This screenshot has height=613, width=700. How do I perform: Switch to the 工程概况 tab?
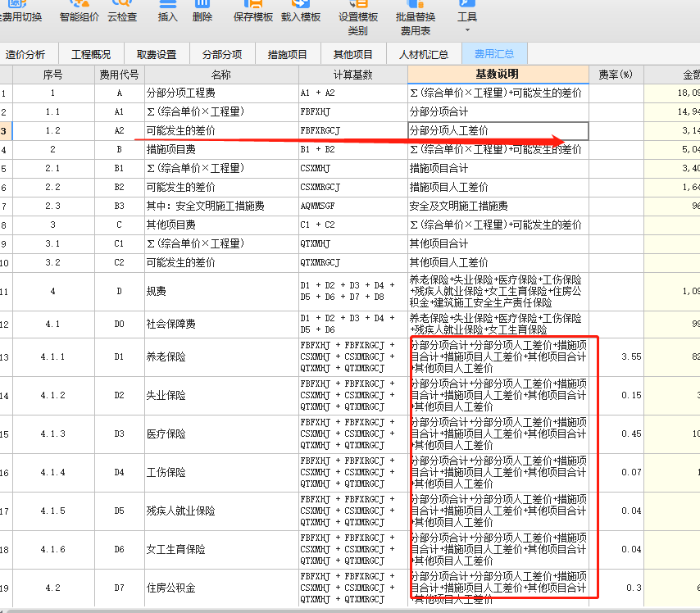pos(91,54)
